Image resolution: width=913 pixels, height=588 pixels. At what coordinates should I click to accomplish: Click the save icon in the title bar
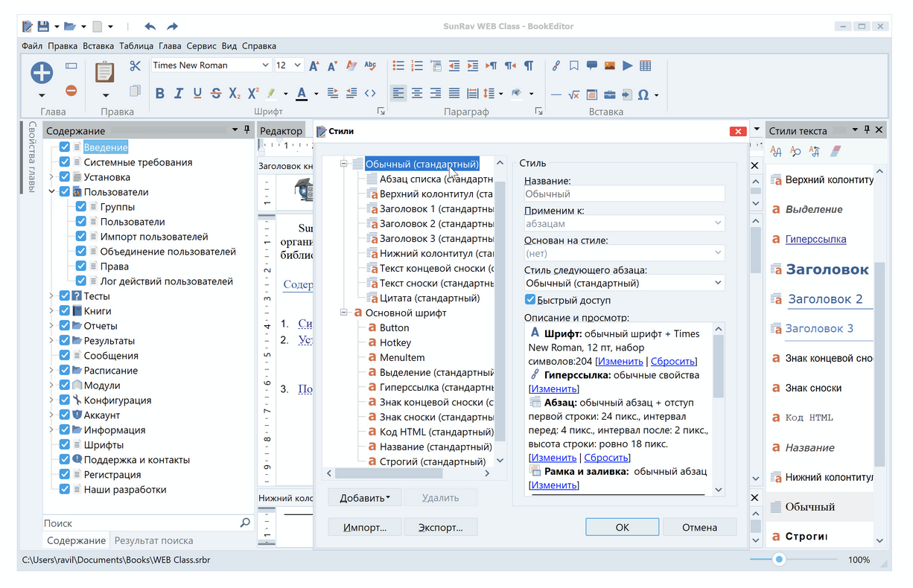click(43, 26)
